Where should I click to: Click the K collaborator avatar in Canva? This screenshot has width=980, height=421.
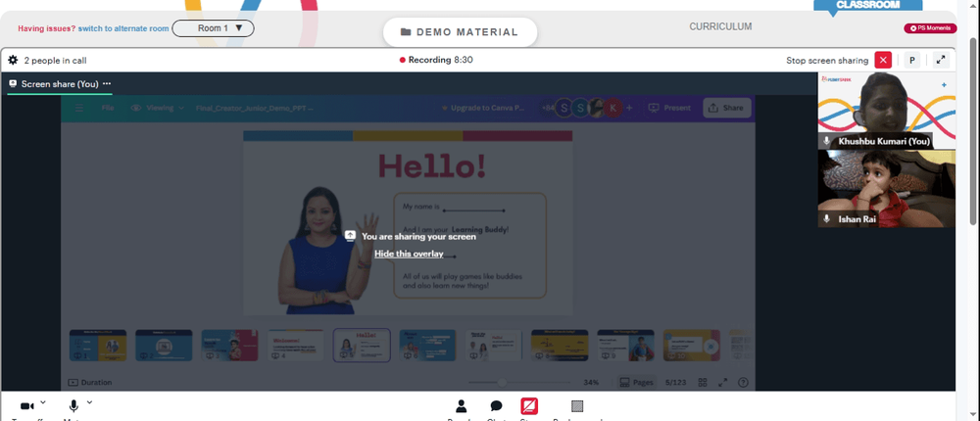613,108
